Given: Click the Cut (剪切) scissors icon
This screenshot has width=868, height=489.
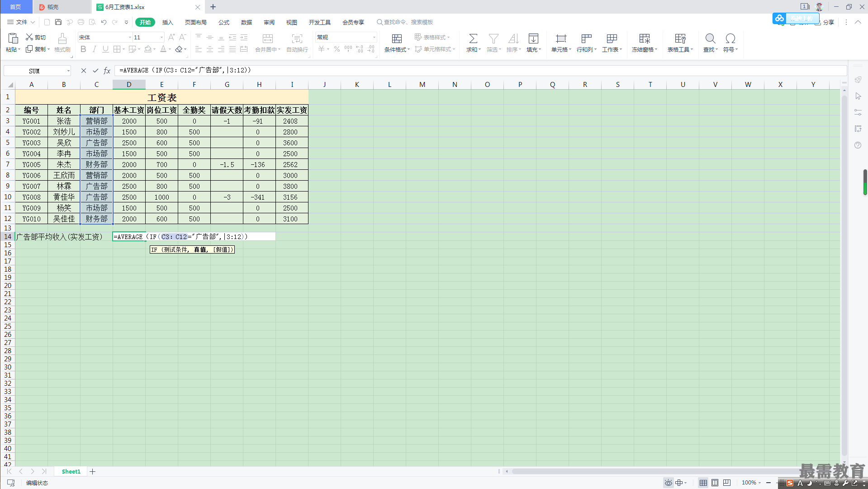Looking at the screenshot, I should (x=29, y=37).
